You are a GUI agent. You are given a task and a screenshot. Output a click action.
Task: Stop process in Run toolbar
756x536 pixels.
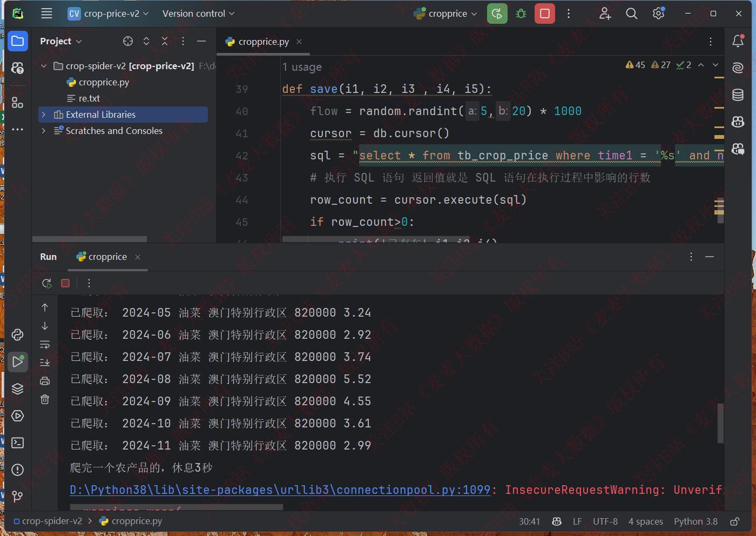click(x=65, y=283)
